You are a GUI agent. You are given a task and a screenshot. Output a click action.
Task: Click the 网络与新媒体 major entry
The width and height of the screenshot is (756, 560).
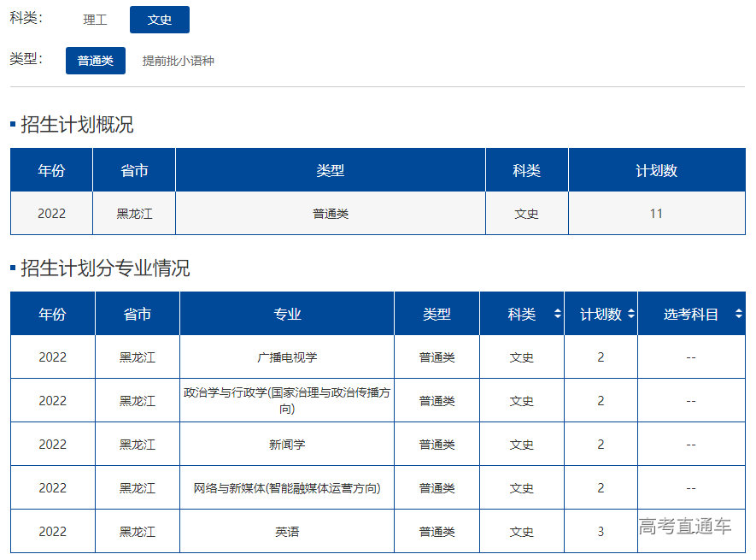287,488
